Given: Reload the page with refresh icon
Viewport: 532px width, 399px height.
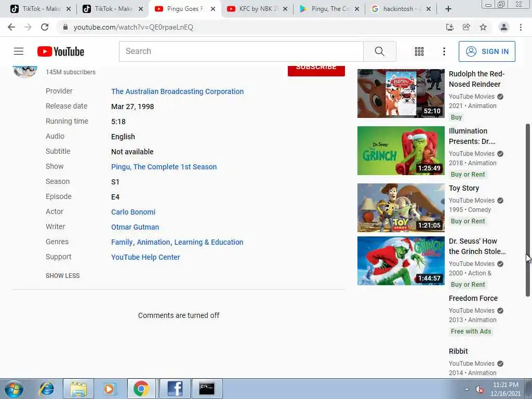Looking at the screenshot, I should point(45,27).
